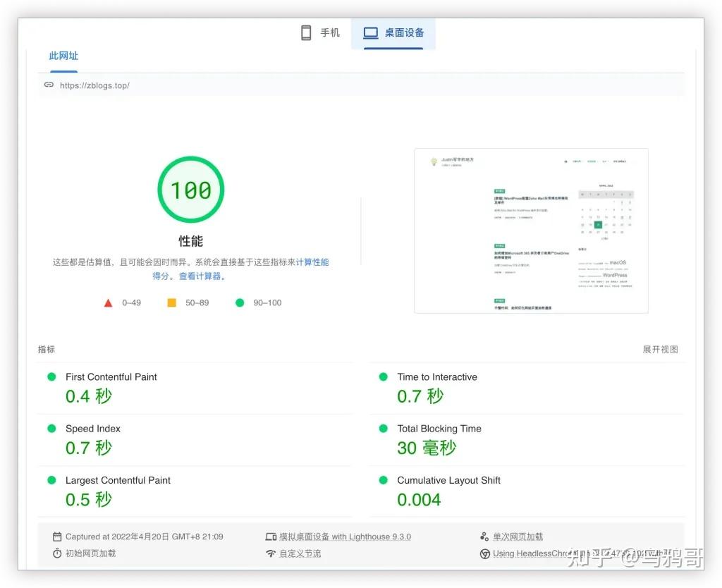Click the red triangle 0–49 legend icon
This screenshot has width=722, height=588.
tap(108, 303)
